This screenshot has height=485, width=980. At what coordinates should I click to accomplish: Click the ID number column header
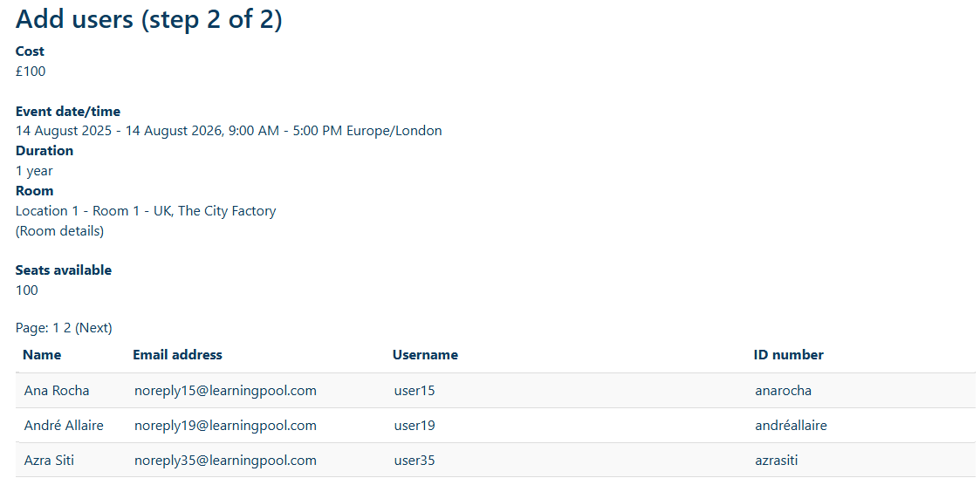tap(788, 355)
